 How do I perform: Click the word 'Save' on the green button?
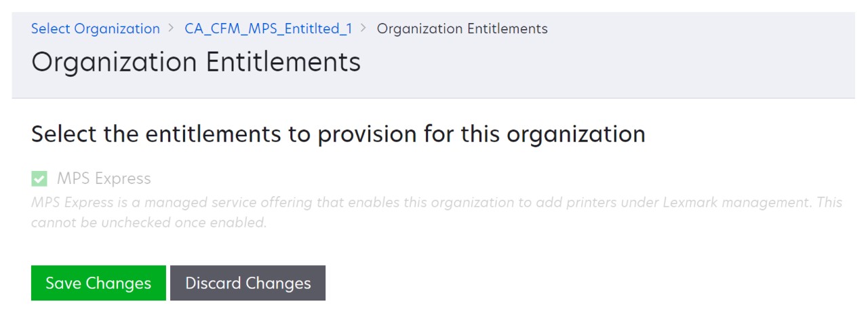[64, 283]
